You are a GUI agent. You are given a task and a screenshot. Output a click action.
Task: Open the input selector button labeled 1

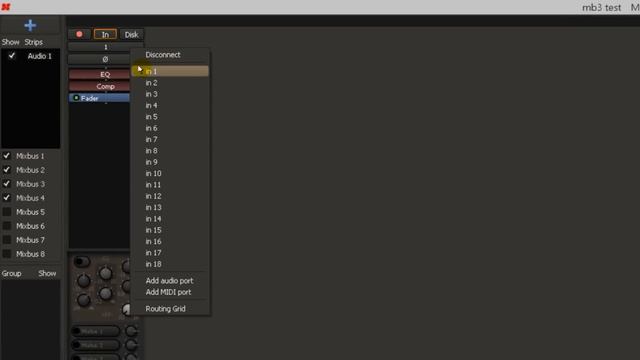point(105,47)
